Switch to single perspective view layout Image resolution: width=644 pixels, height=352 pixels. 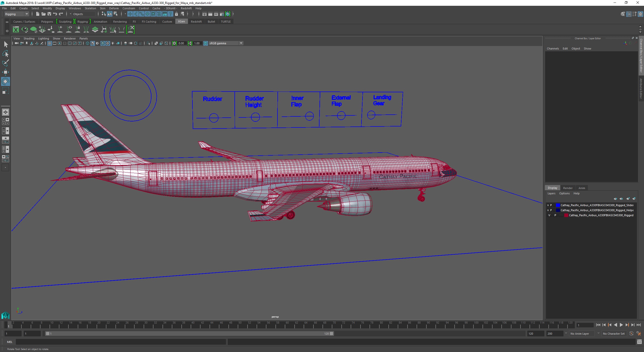6,112
